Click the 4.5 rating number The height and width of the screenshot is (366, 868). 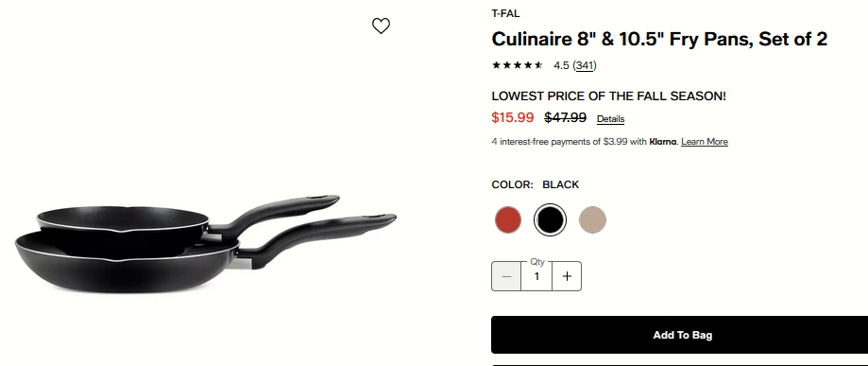[561, 65]
